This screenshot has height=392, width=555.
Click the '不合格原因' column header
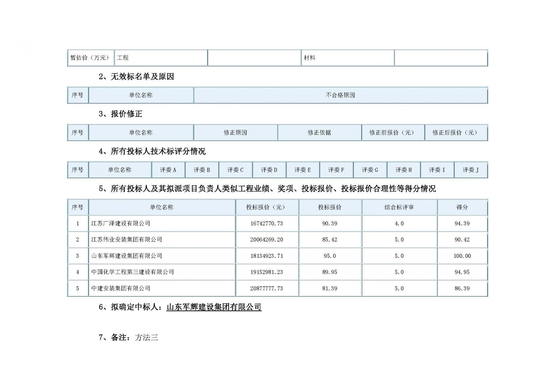coord(341,95)
